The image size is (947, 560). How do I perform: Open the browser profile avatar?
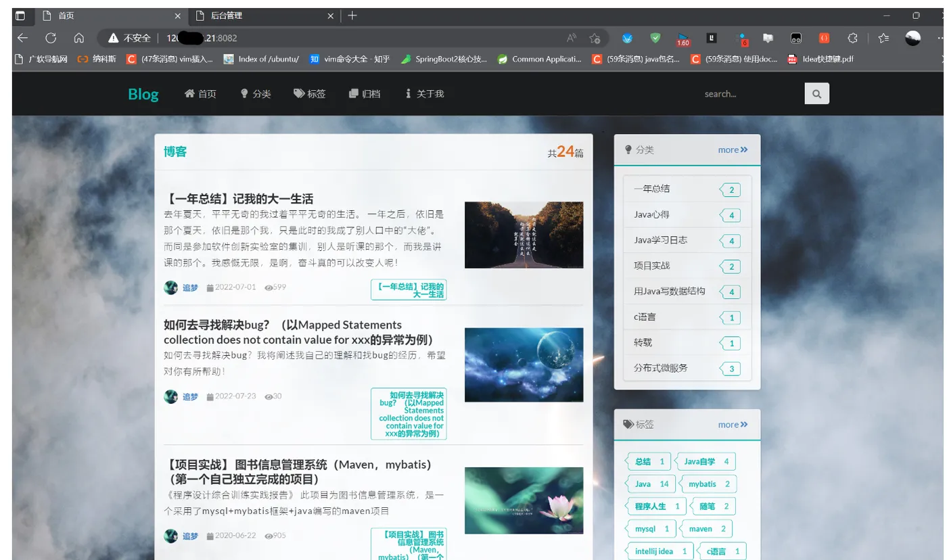(913, 38)
